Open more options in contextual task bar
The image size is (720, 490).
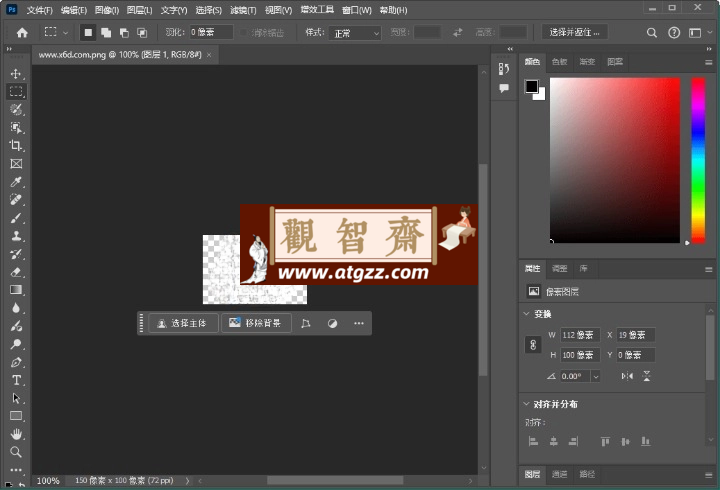(359, 323)
